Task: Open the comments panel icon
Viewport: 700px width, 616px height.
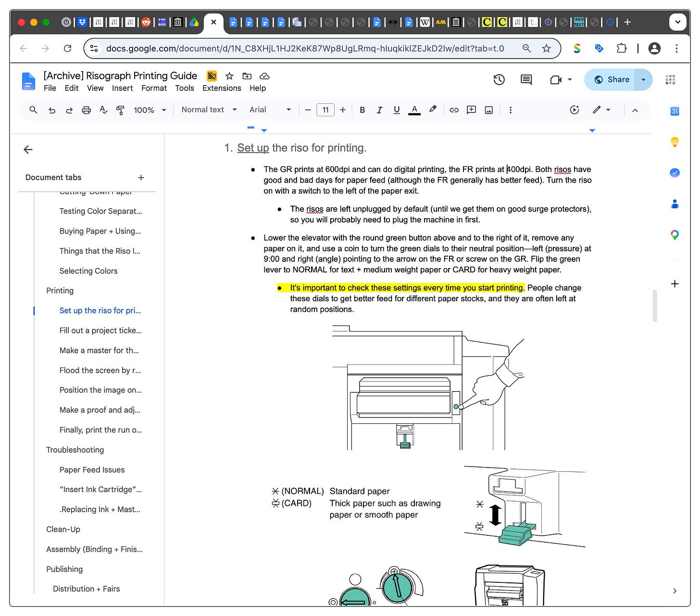Action: tap(526, 80)
